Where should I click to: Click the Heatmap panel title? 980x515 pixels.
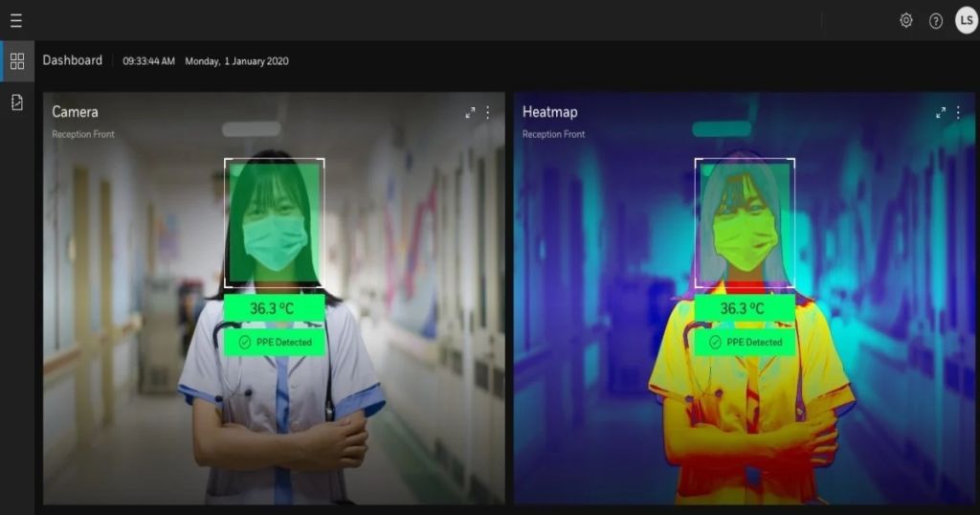click(x=550, y=112)
